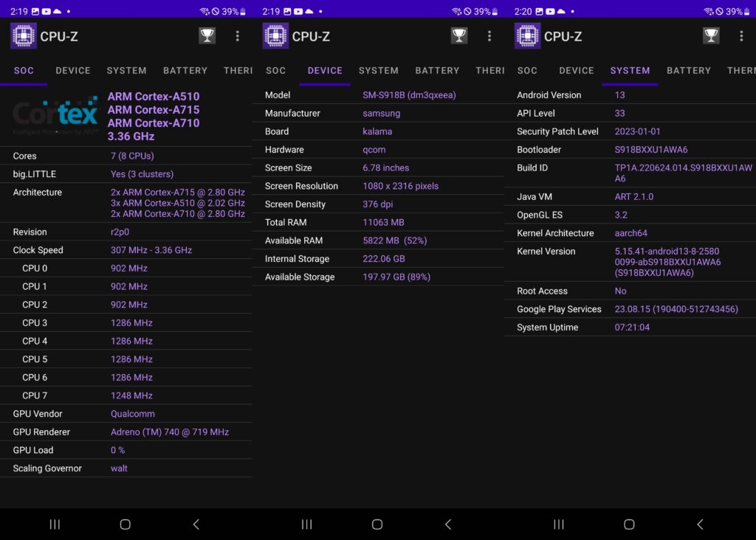
Task: Tap recent apps button in the DEVICE screen
Action: [306, 524]
